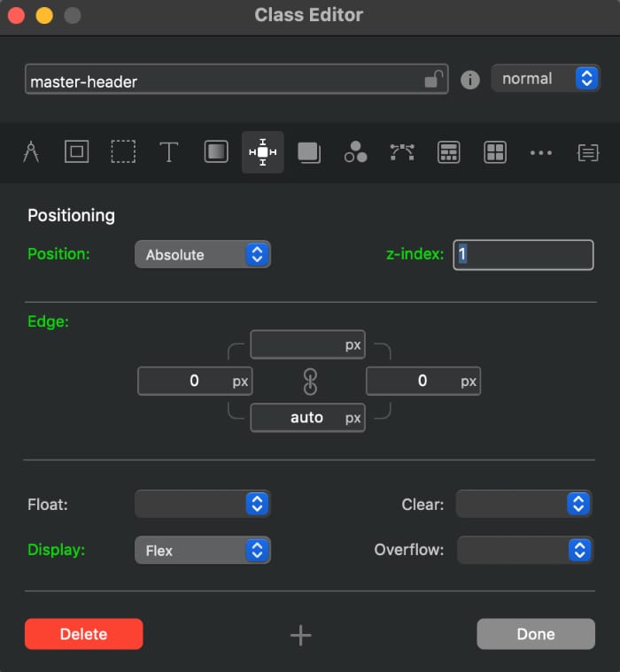The width and height of the screenshot is (620, 672).
Task: Select the border box settings icon
Action: (77, 152)
